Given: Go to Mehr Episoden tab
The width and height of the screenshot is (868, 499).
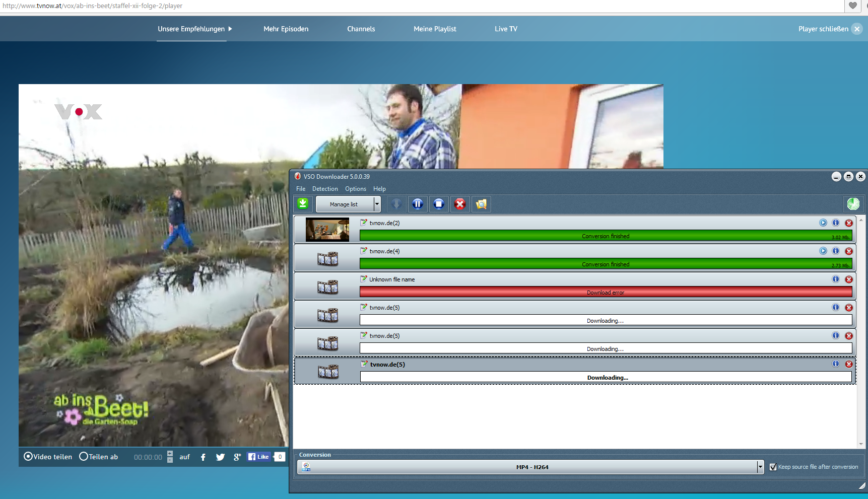Looking at the screenshot, I should [286, 29].
